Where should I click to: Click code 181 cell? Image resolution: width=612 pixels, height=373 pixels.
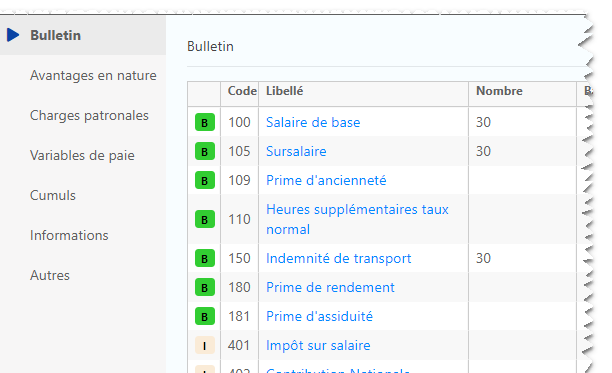[x=239, y=316]
